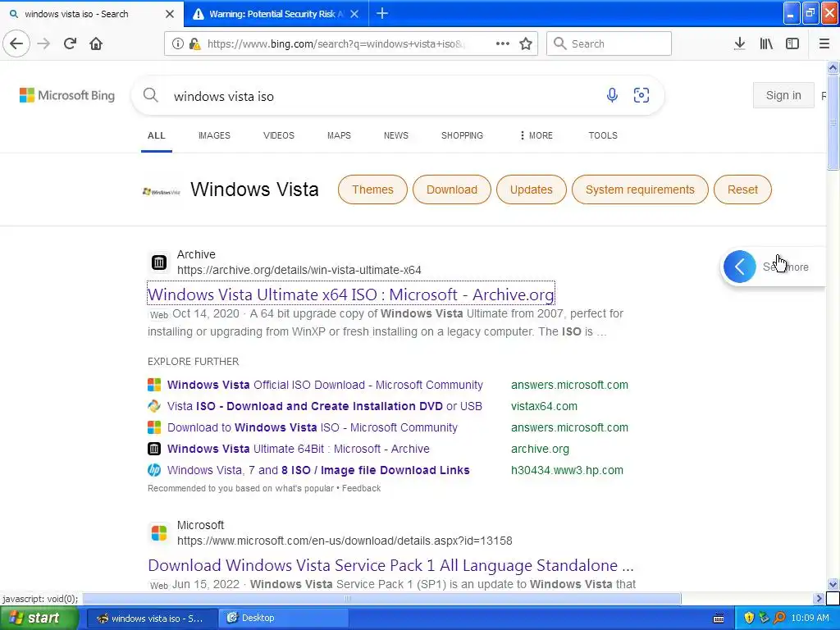Open Download Windows Vista Service Pack 1 link

coord(390,565)
